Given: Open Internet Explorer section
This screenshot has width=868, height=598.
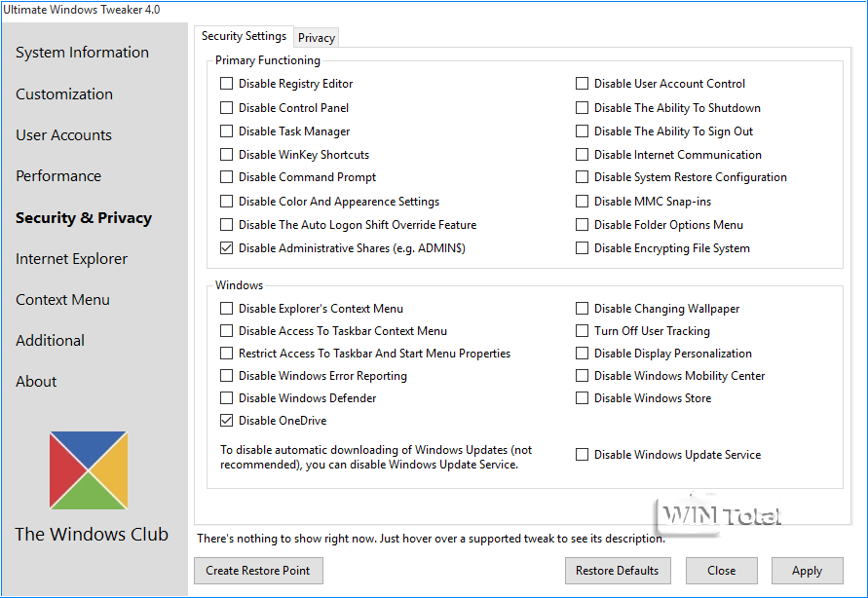Looking at the screenshot, I should 71,259.
